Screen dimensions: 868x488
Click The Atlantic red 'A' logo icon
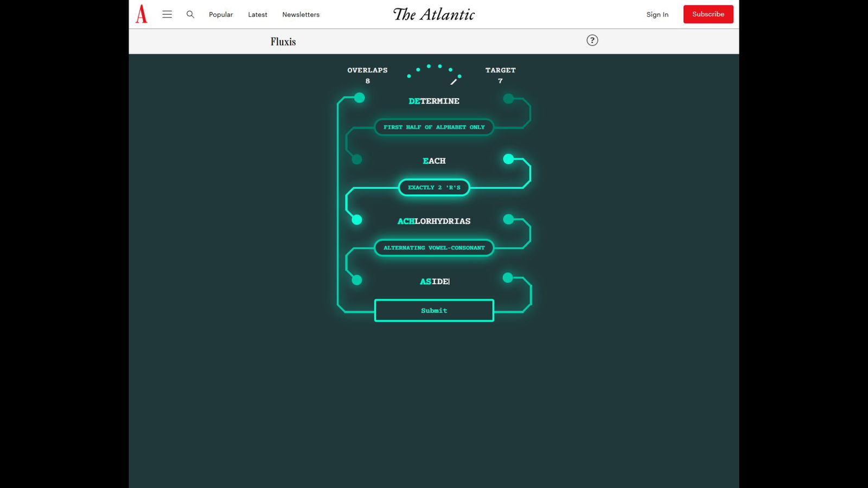(x=142, y=14)
